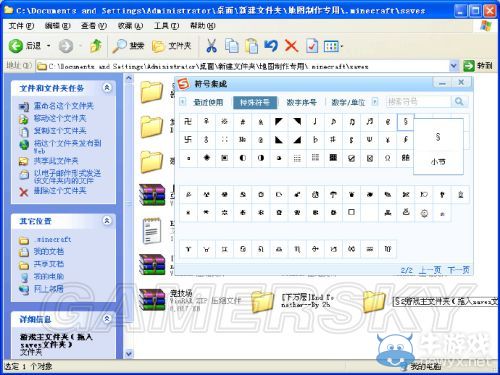Insert the music flat ♭ symbol
This screenshot has height=375, width=500.
(x=315, y=140)
